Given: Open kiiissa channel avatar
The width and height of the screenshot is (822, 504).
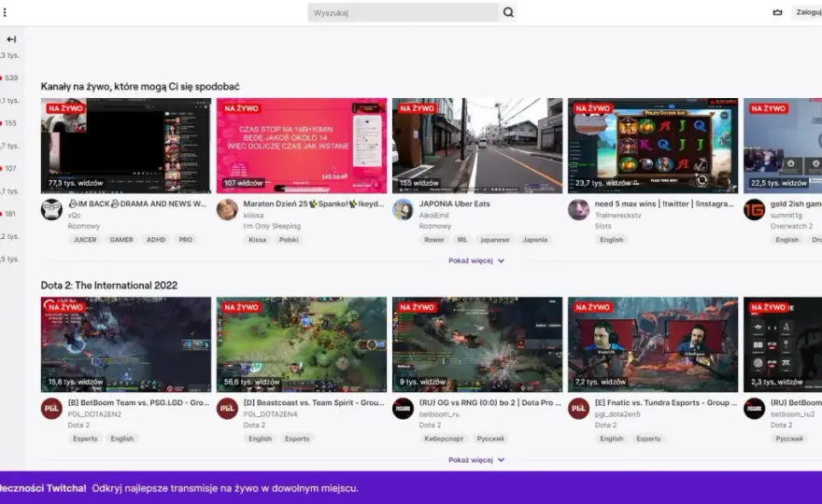Looking at the screenshot, I should (227, 210).
